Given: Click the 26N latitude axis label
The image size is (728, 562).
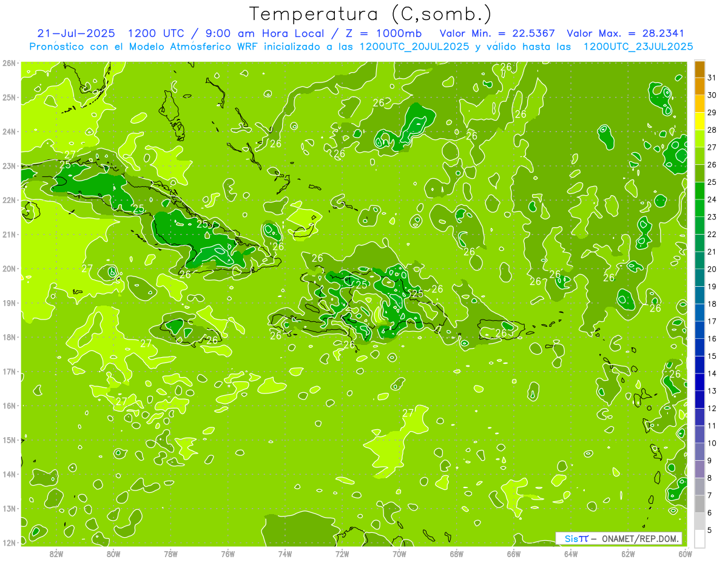Looking at the screenshot, I should click(10, 63).
